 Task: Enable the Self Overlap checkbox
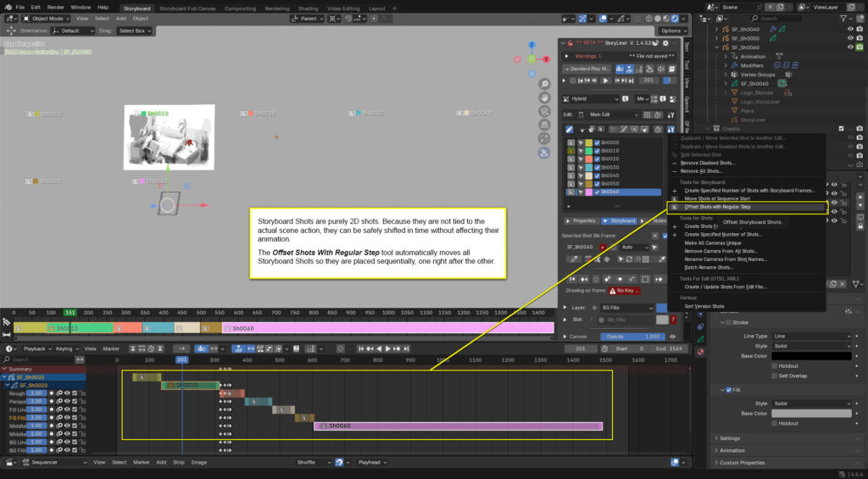(772, 376)
